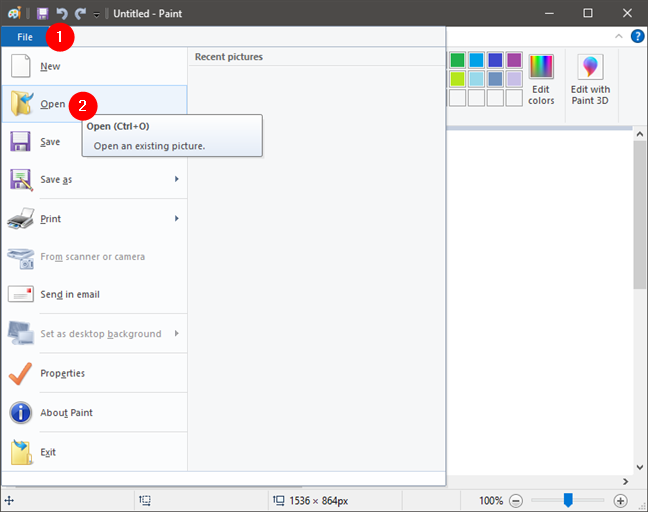This screenshot has height=512, width=648.
Task: Click the About Paint info icon
Action: [21, 412]
